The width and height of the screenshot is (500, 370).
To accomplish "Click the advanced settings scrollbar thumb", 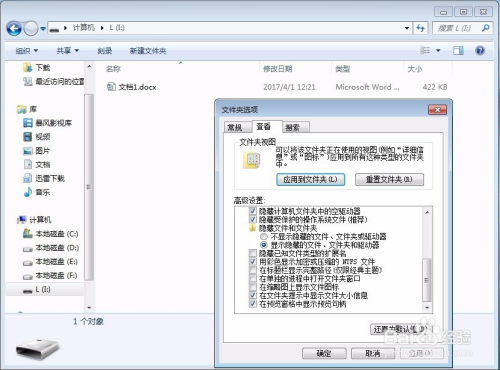I will [x=427, y=280].
